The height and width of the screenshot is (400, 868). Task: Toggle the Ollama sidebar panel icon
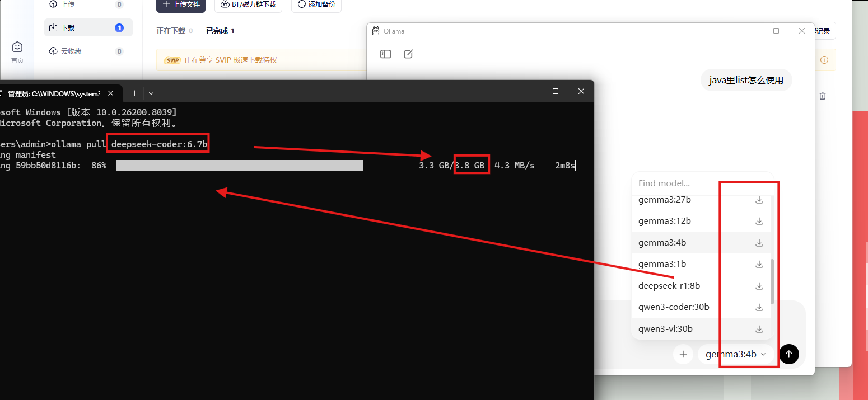point(385,54)
